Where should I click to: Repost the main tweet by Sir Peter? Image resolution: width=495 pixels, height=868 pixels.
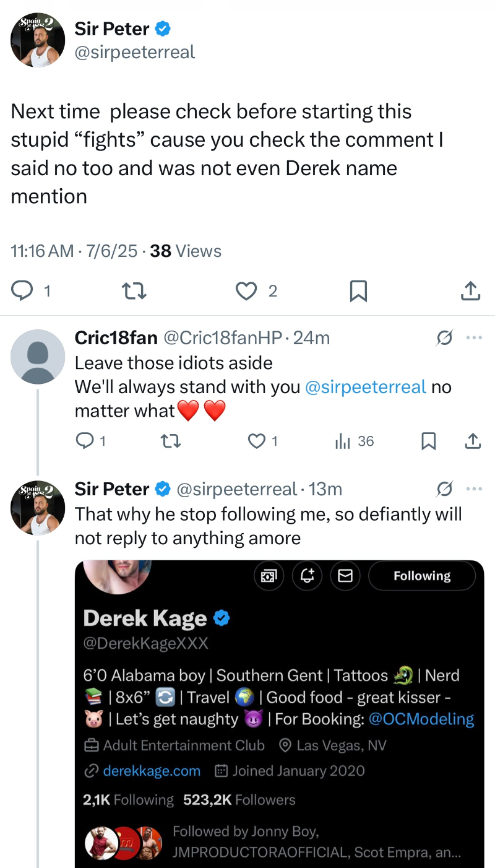(134, 290)
